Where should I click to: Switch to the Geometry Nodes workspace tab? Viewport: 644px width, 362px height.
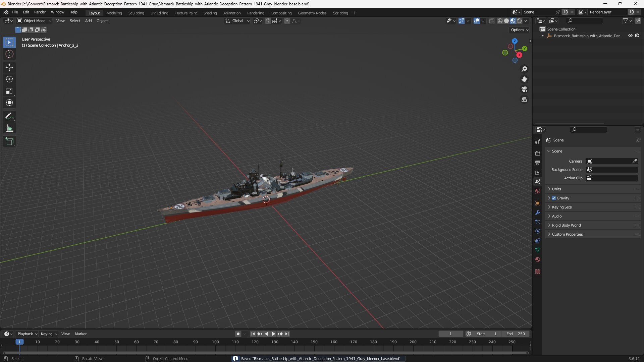pos(312,13)
